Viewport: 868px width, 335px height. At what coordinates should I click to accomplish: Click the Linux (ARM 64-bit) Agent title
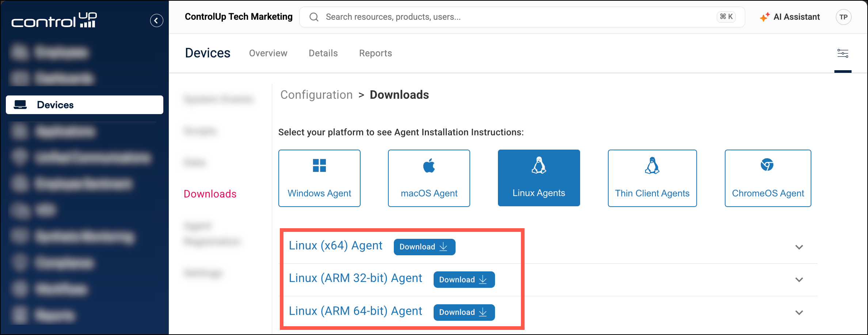point(355,311)
